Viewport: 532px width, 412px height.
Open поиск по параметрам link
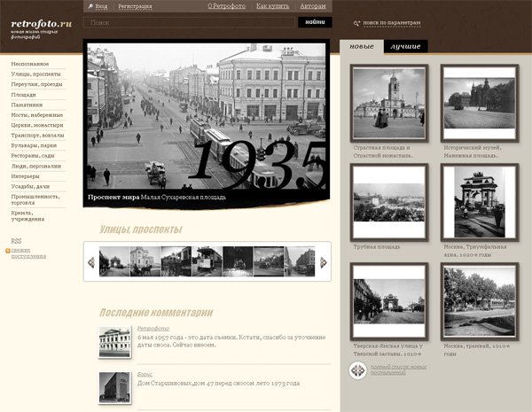point(392,23)
